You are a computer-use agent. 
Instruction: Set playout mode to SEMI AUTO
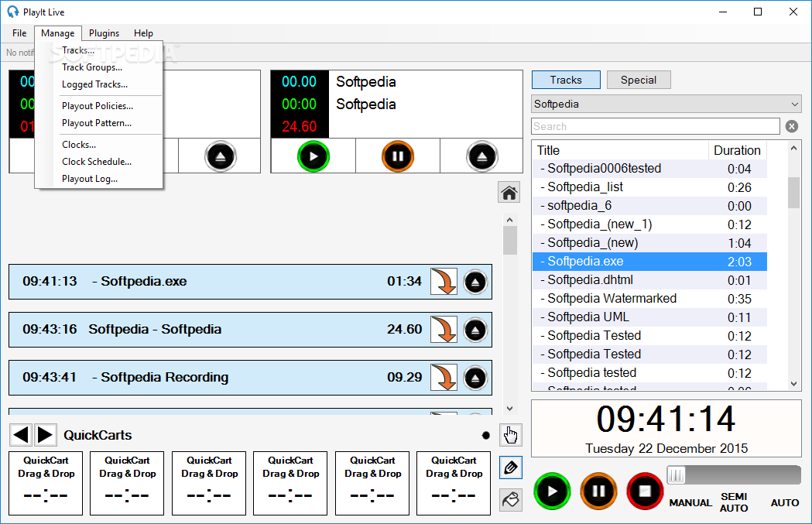point(734,502)
